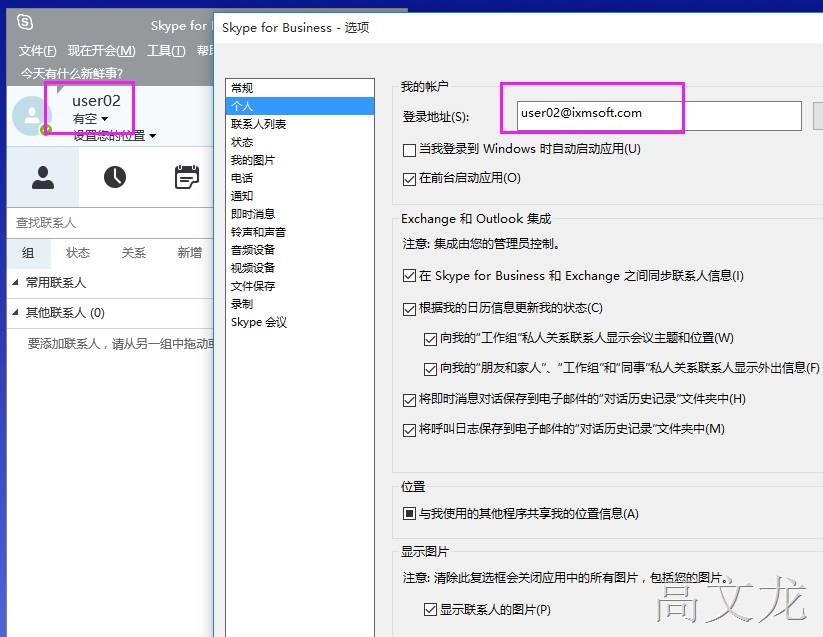Image resolution: width=823 pixels, height=637 pixels.
Task: Click the 查找联系人 search box
Action: 110,223
